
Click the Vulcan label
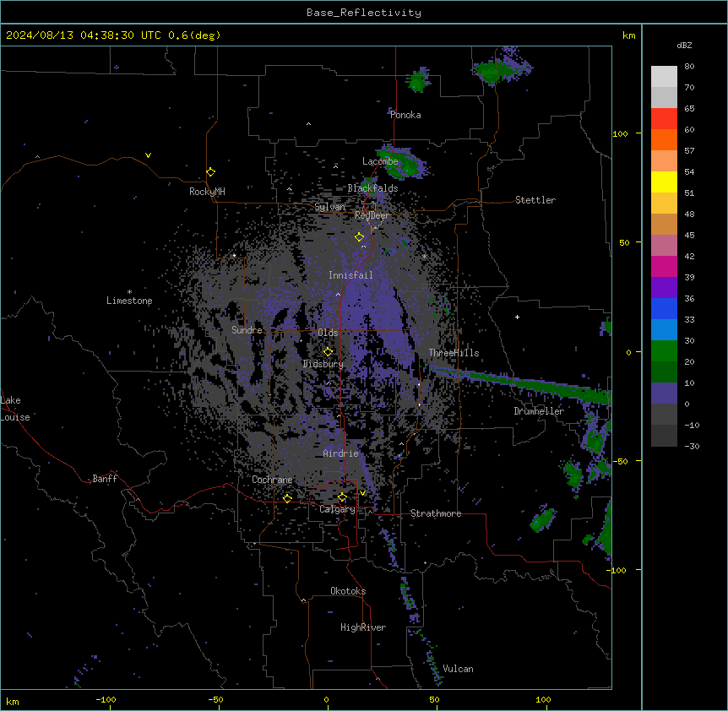[459, 669]
